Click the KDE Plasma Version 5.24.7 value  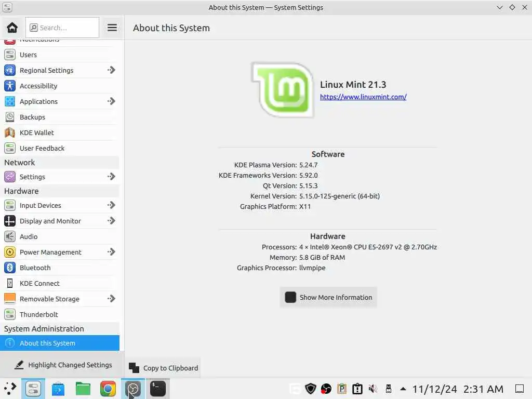(x=309, y=165)
